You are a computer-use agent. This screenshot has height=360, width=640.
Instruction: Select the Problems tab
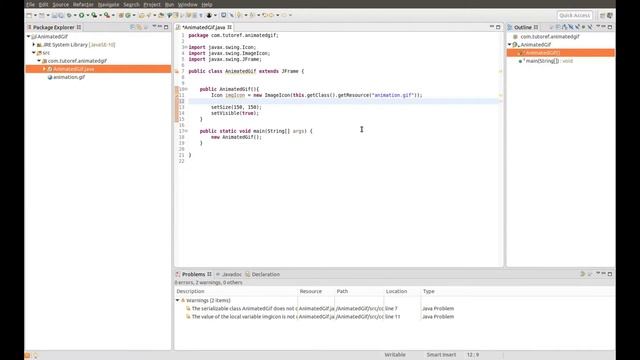point(193,274)
